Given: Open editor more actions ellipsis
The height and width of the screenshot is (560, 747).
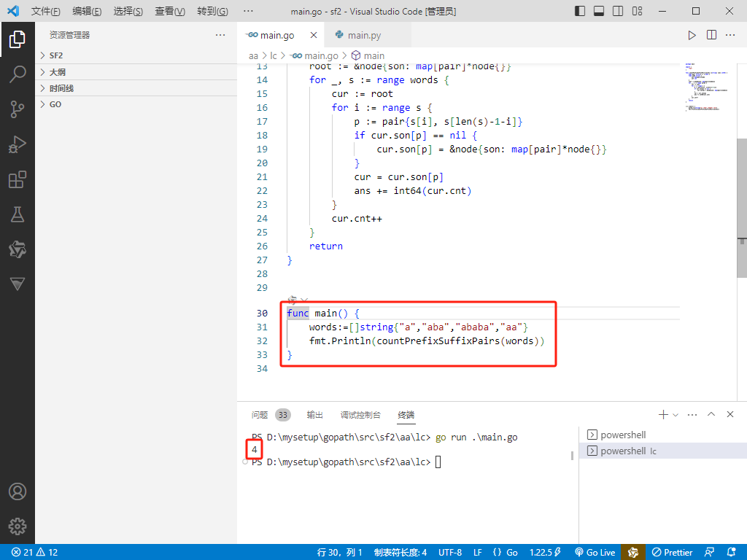Looking at the screenshot, I should pyautogui.click(x=729, y=35).
